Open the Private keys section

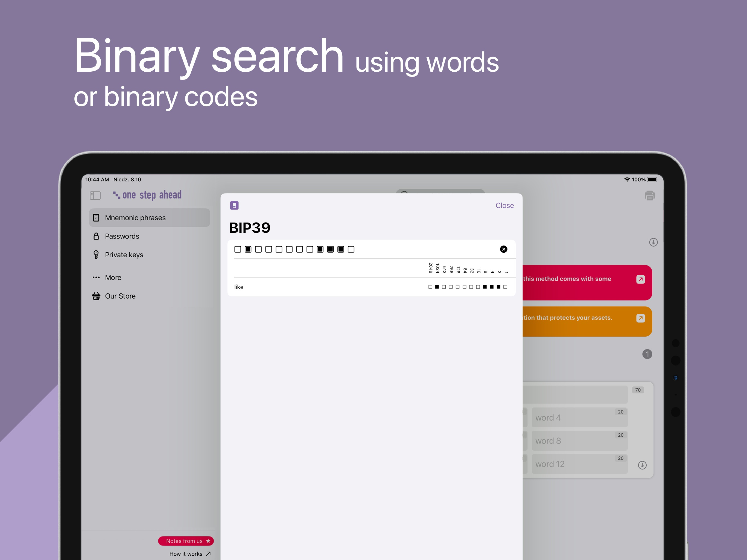(x=149, y=255)
